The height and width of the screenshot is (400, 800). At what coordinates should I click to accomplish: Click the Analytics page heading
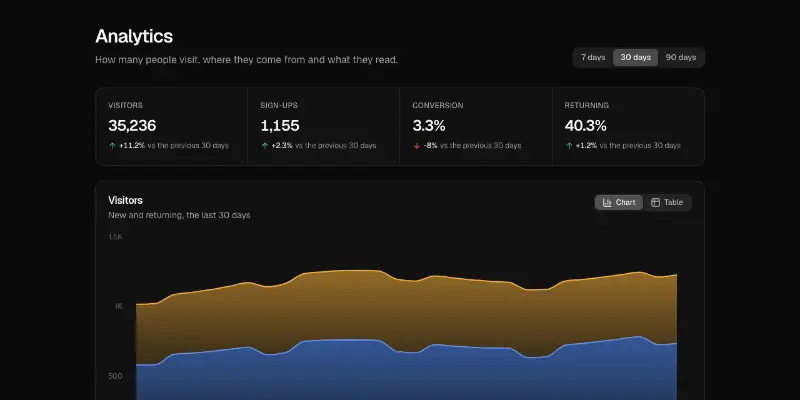[x=134, y=36]
